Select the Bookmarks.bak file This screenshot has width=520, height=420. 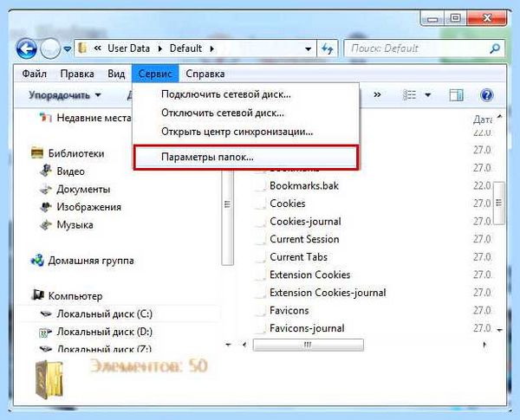point(304,185)
